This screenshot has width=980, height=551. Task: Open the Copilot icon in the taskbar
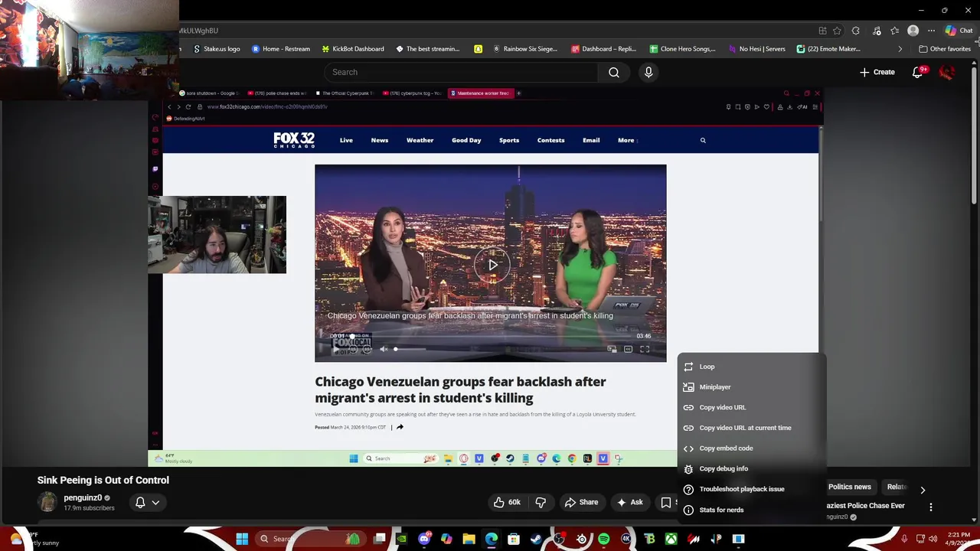pyautogui.click(x=446, y=539)
